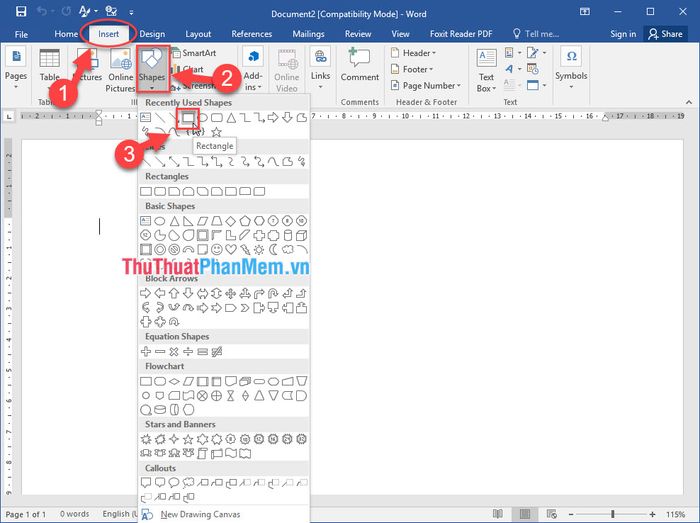Insert the heart shape from Basic Shapes
The height and width of the screenshot is (523, 700).
231,249
